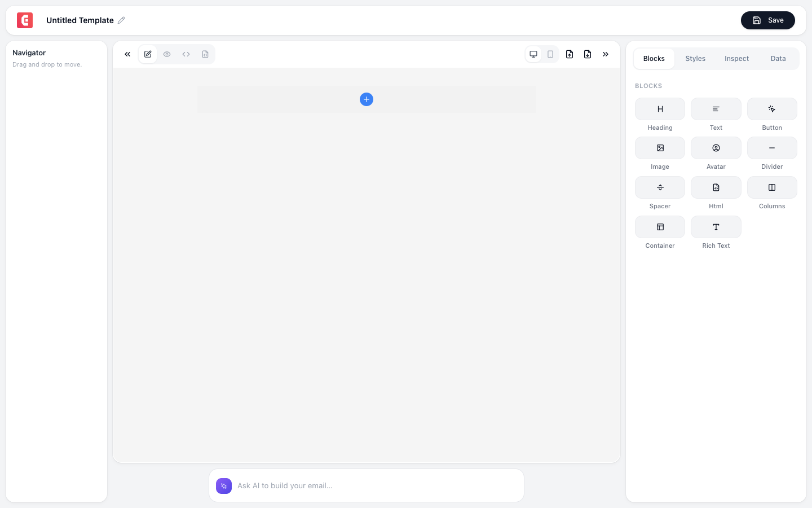The height and width of the screenshot is (508, 812).
Task: Insert a Divider block
Action: point(772,148)
